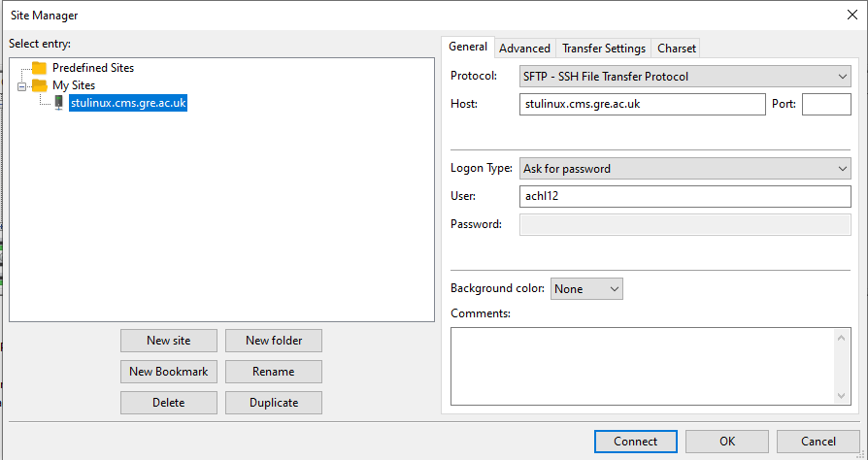868x460 pixels.
Task: Click the Connect button
Action: click(635, 442)
